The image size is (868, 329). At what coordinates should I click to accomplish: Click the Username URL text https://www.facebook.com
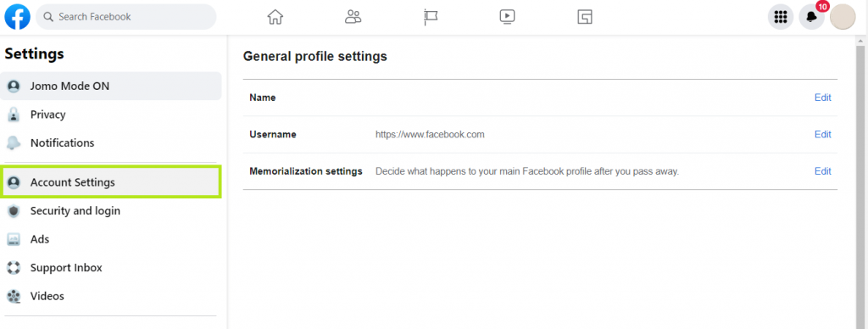430,134
